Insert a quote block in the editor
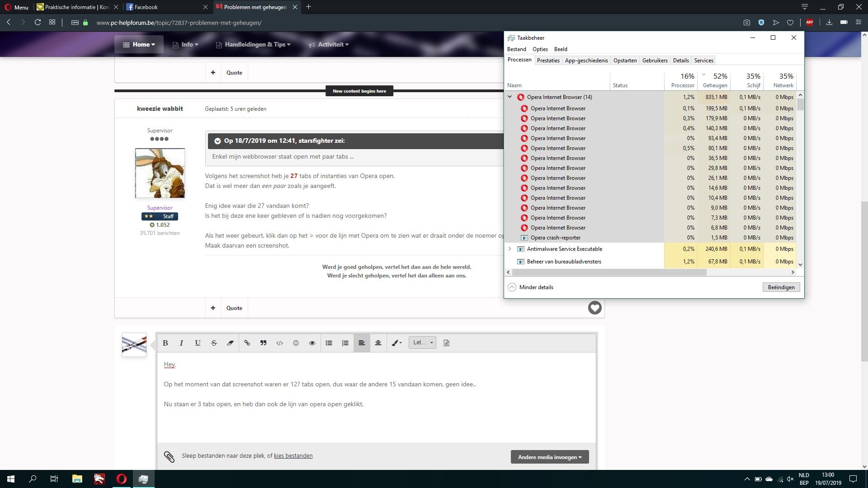This screenshot has height=488, width=868. 263,343
